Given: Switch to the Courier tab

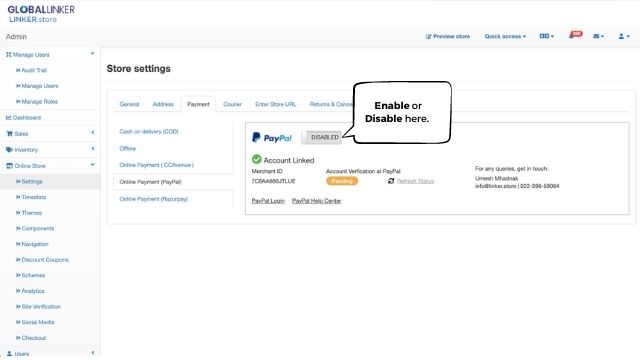Looking at the screenshot, I should [232, 104].
